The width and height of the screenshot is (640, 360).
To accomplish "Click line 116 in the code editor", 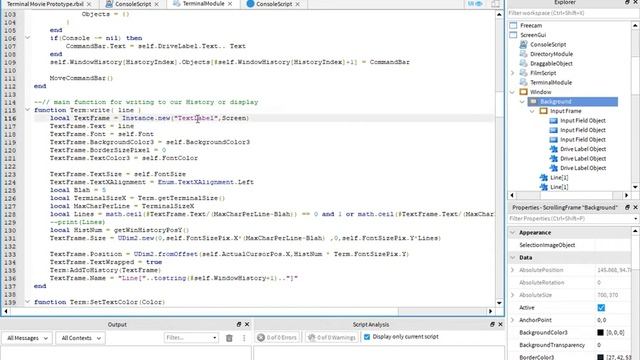I will point(263,118).
